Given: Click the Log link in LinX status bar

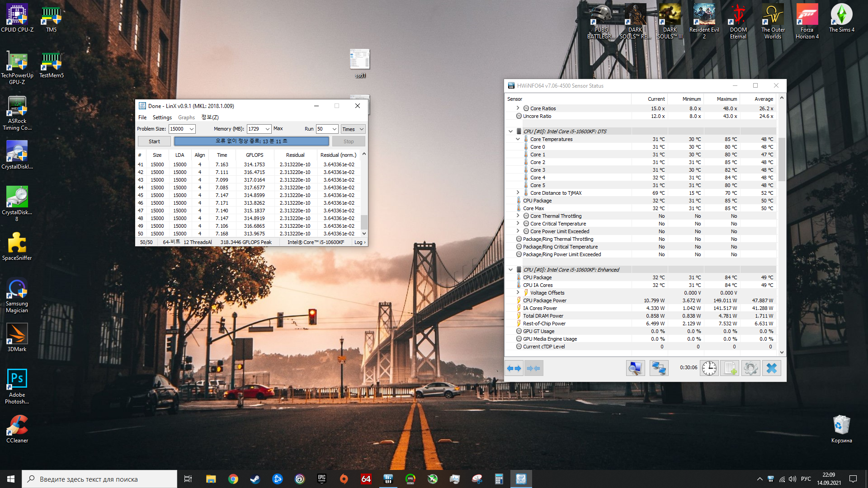Looking at the screenshot, I should pos(360,243).
